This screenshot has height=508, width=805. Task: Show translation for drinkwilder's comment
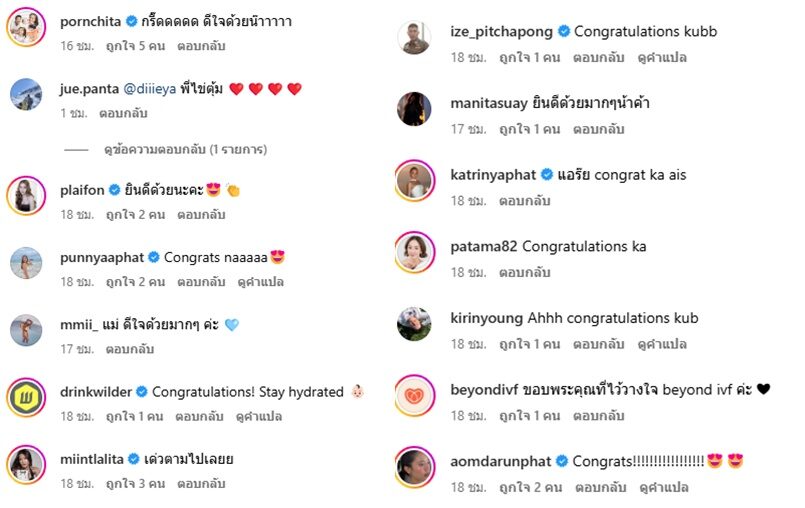(259, 417)
